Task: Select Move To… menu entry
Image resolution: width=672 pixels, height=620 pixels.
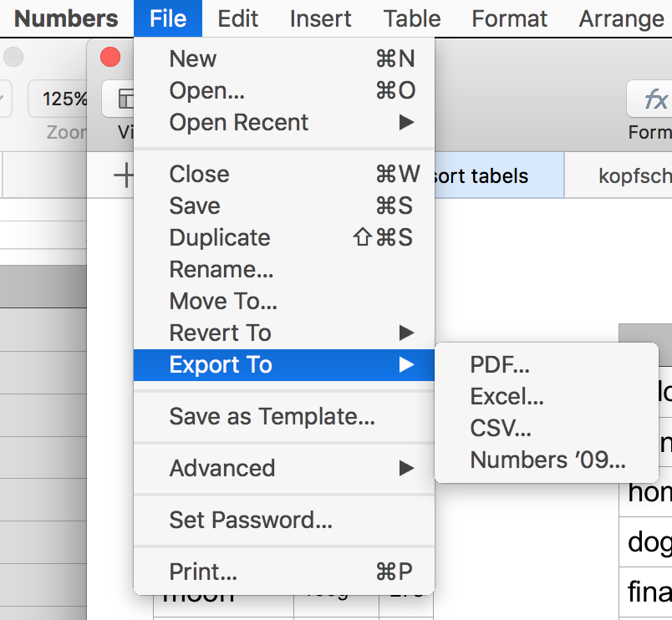Action: [x=223, y=302]
